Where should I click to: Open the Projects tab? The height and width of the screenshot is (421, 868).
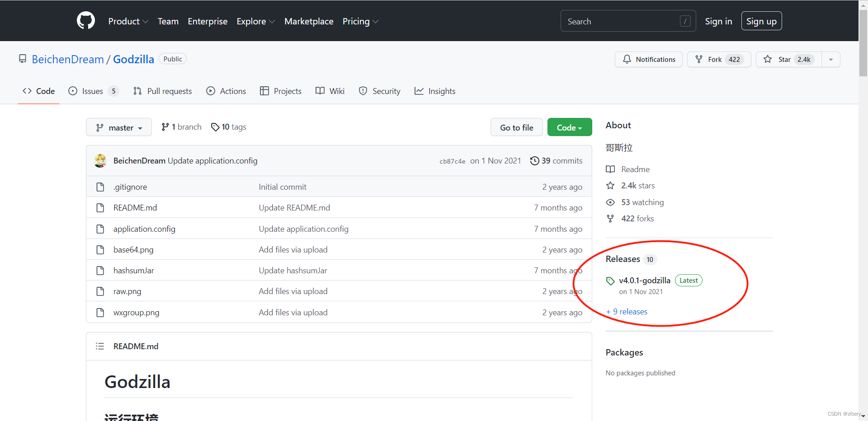281,91
